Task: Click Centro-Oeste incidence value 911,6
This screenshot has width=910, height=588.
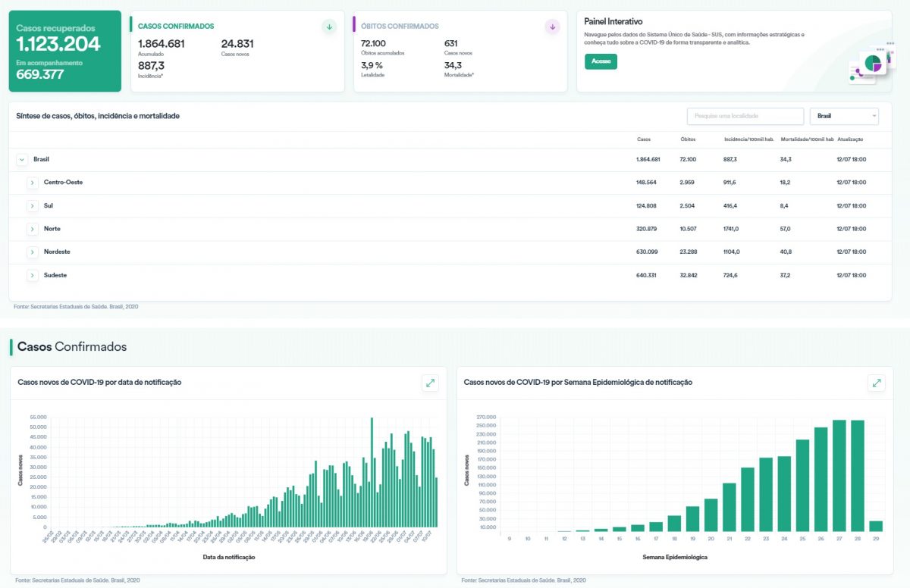Action: click(x=730, y=183)
